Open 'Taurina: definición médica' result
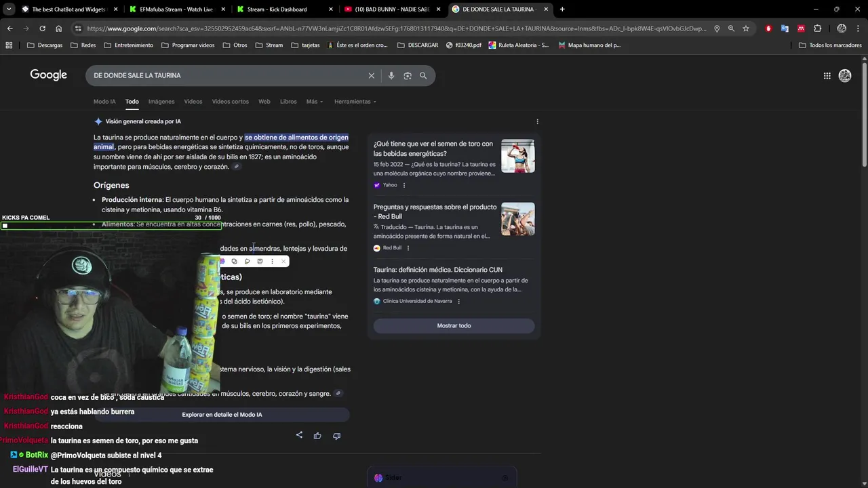 coord(437,270)
